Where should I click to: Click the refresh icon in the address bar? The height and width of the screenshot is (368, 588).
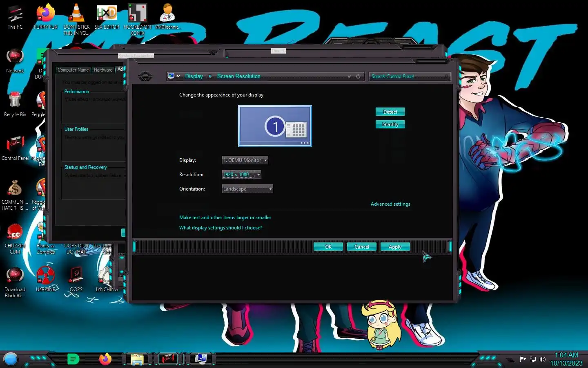[x=358, y=76]
